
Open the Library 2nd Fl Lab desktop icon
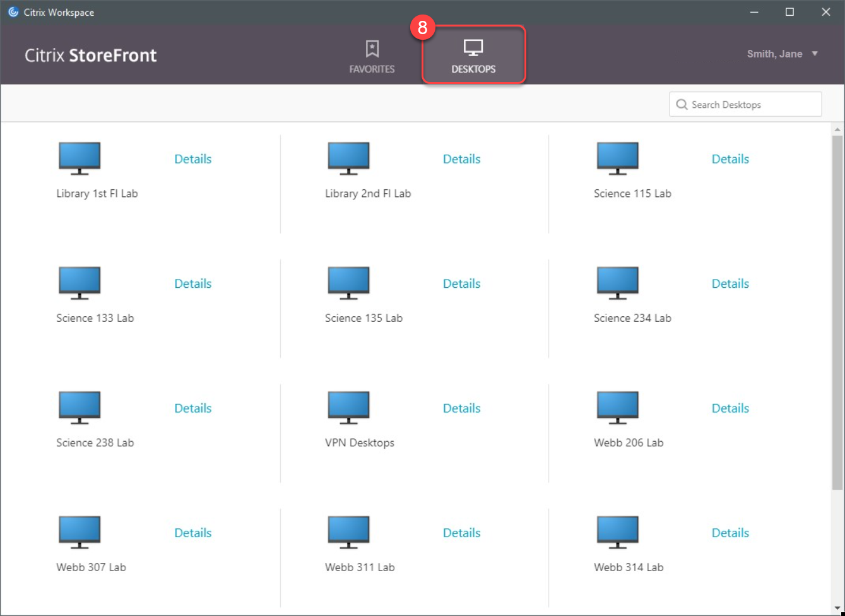pyautogui.click(x=348, y=158)
